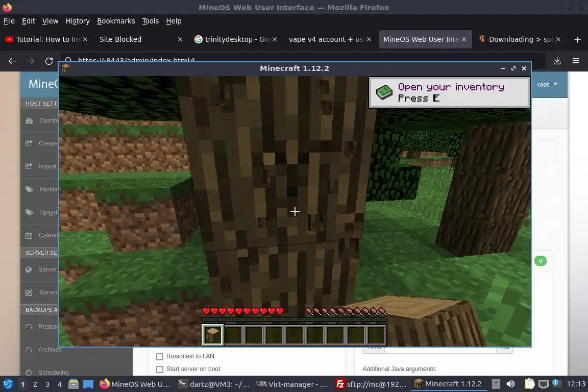The width and height of the screenshot is (588, 392).
Task: Switch to the Site Blocked tab
Action: coord(138,39)
